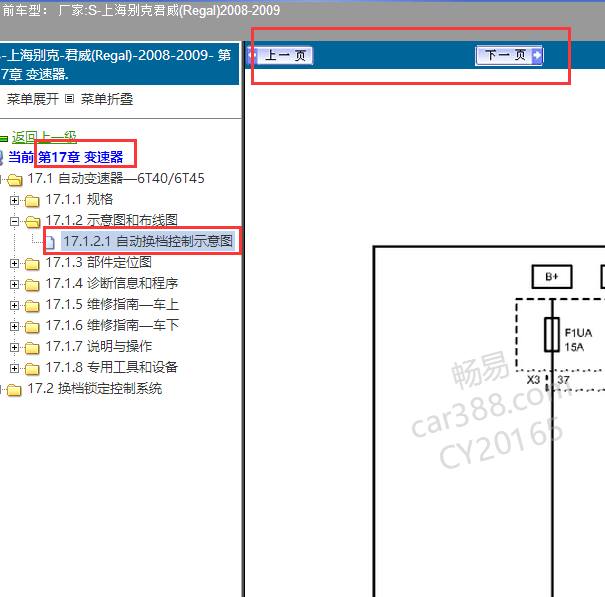
Task: Click the vertical divider between tree and diagram
Action: [243, 319]
